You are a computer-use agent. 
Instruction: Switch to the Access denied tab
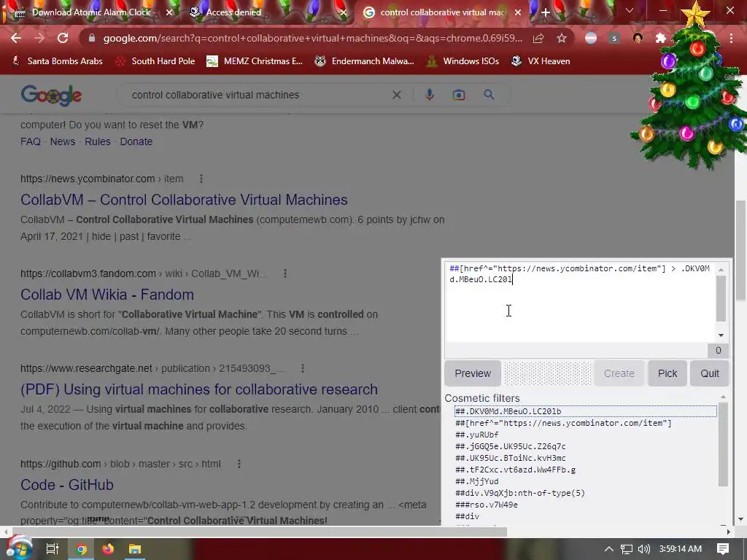233,12
